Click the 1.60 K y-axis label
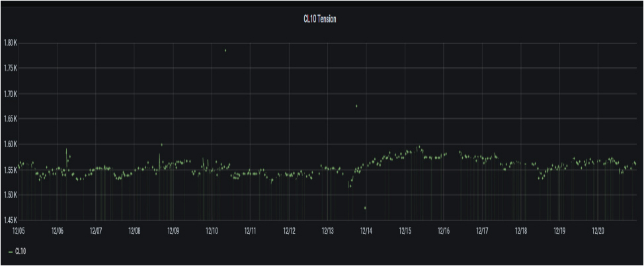The height and width of the screenshot is (266, 644). pos(10,145)
